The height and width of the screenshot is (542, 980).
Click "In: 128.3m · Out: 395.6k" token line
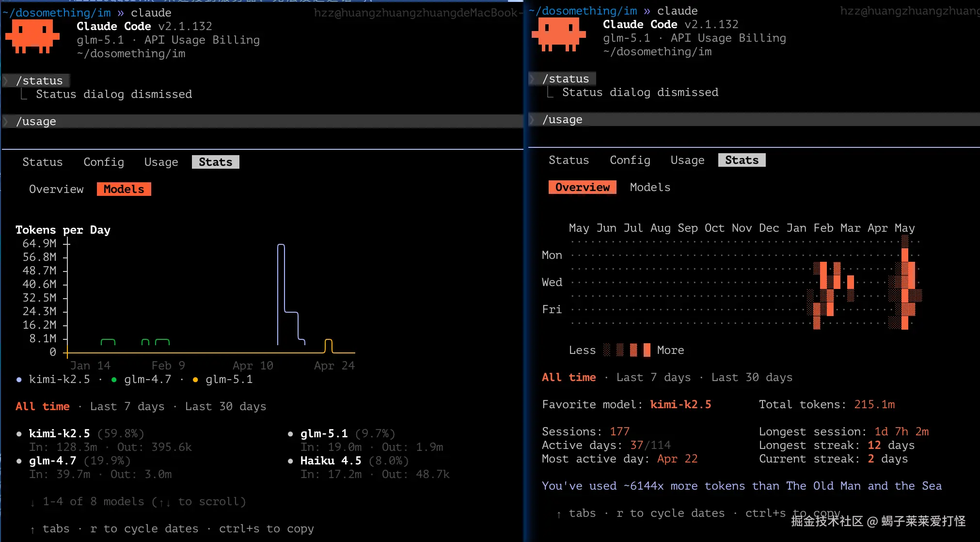111,447
